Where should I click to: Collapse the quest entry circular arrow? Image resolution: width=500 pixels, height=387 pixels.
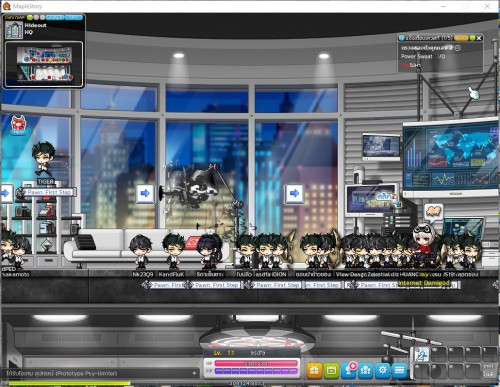pyautogui.click(x=458, y=48)
